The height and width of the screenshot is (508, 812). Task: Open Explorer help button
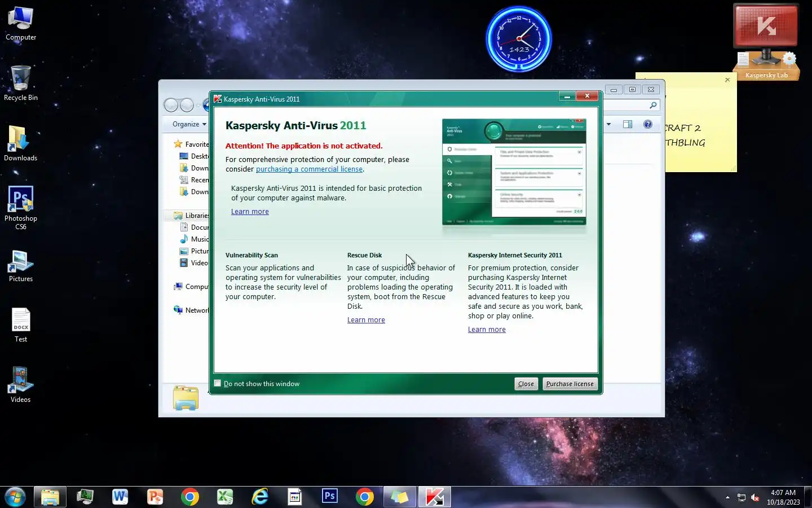point(648,124)
